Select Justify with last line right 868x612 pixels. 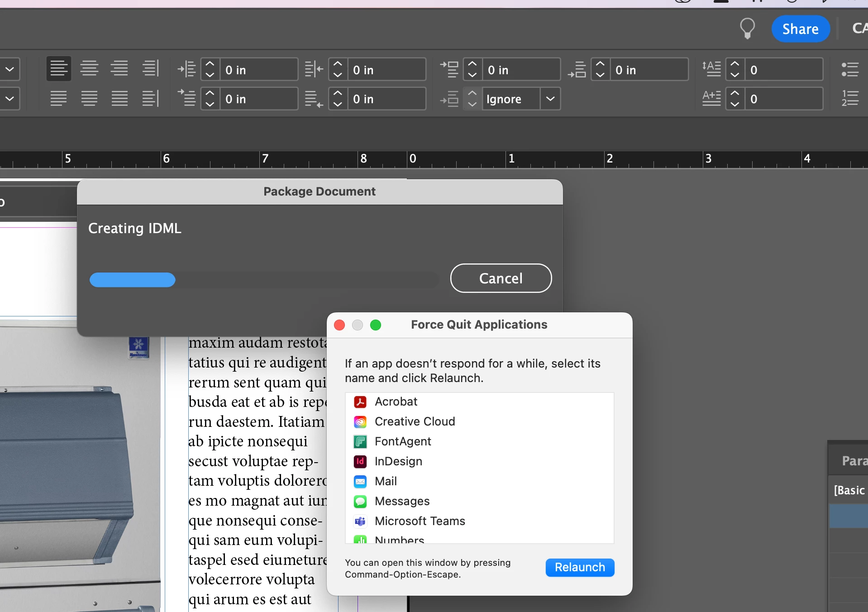(x=119, y=98)
